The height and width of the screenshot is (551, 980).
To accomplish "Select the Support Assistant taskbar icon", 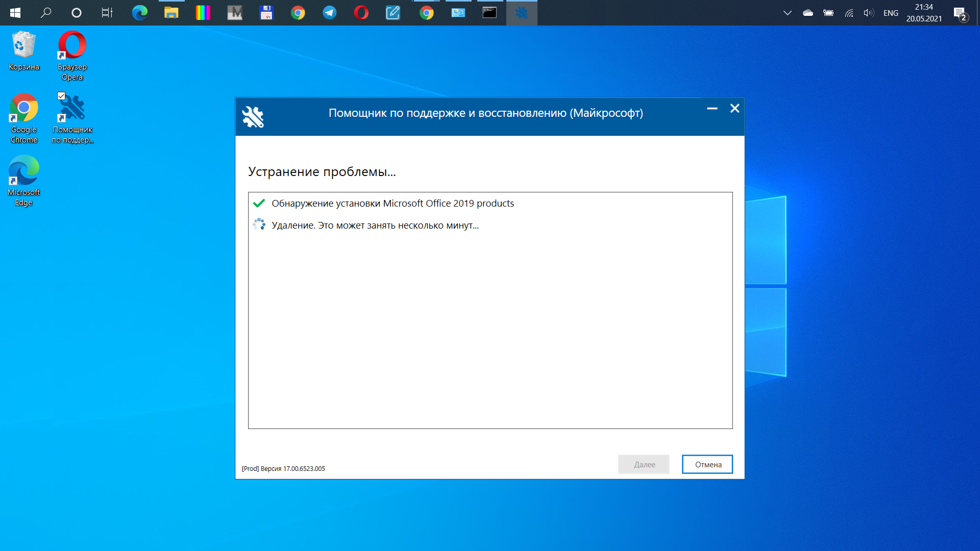I will (x=522, y=13).
